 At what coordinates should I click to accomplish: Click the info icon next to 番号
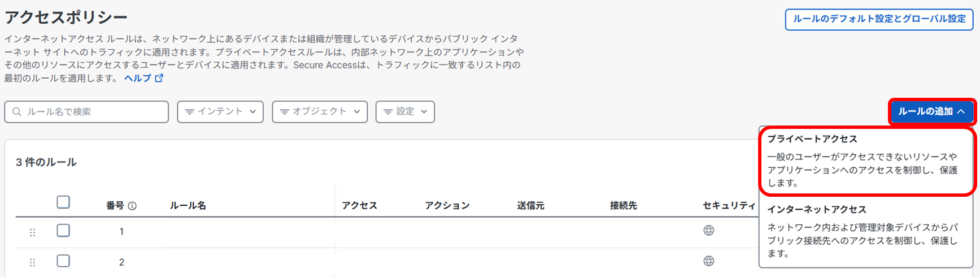(x=132, y=206)
